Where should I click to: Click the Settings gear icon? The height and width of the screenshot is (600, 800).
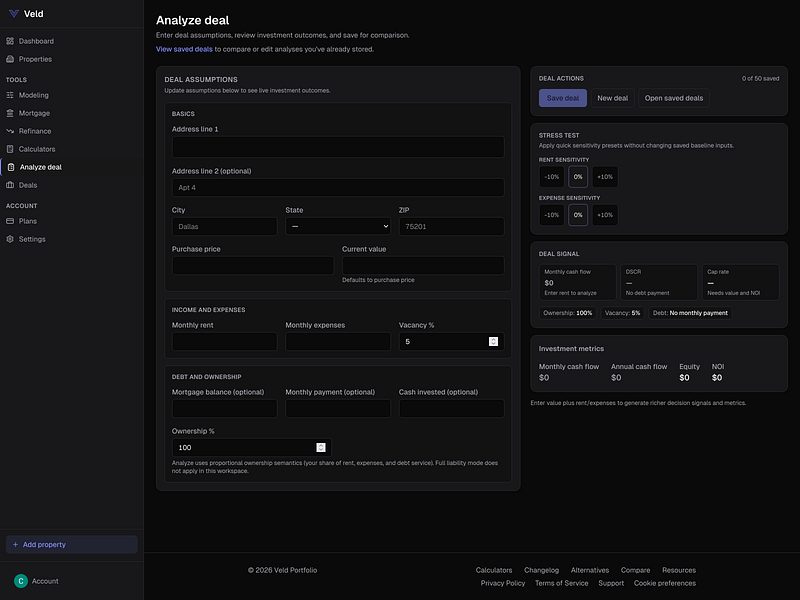10,239
